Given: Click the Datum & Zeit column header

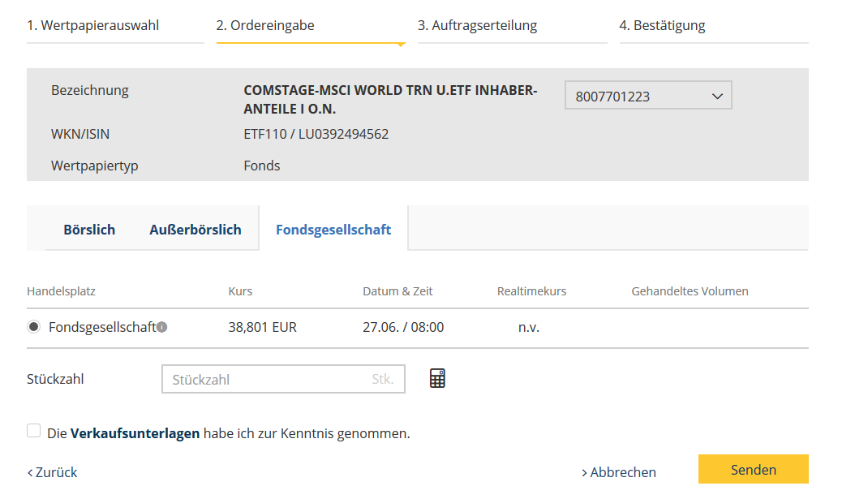Looking at the screenshot, I should (397, 291).
